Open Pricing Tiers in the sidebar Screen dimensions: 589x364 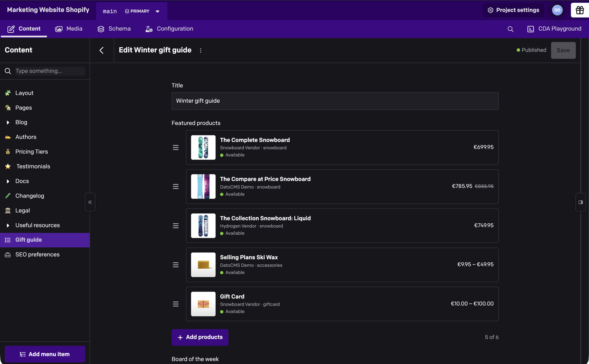point(45,152)
